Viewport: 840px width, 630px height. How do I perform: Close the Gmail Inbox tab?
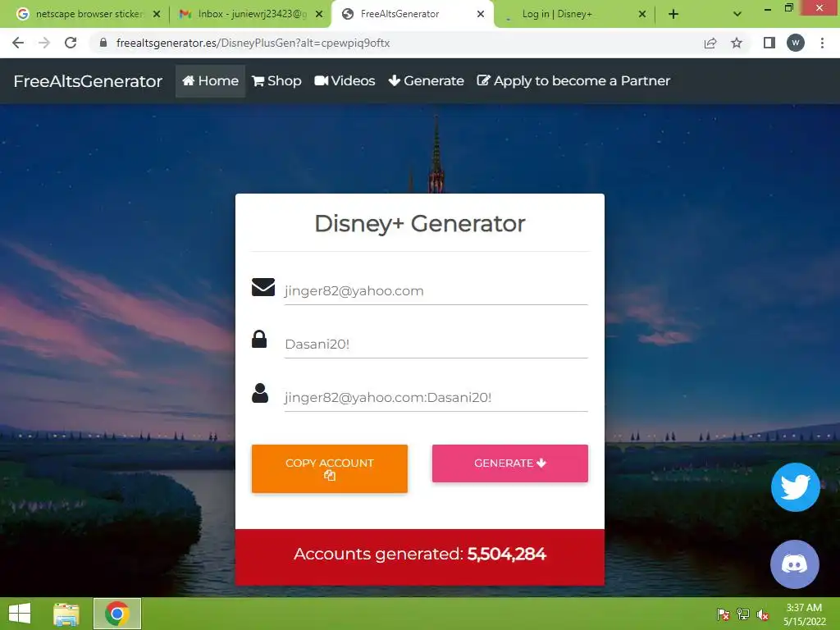[319, 15]
